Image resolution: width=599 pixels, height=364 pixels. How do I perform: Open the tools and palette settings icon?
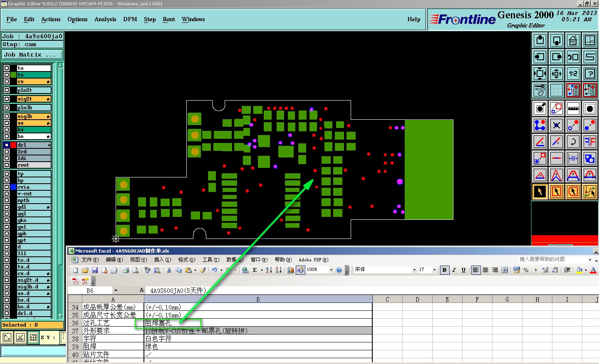(x=540, y=90)
